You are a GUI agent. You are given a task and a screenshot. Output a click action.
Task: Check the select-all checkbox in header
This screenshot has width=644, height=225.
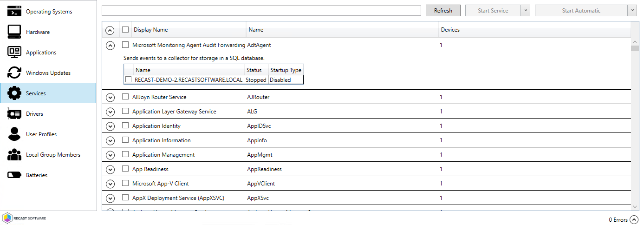tap(125, 30)
